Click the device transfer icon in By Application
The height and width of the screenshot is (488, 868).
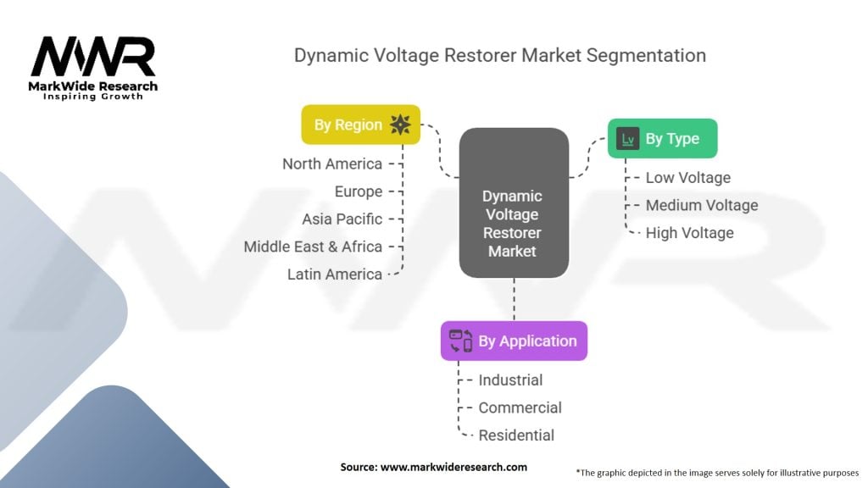(x=460, y=341)
